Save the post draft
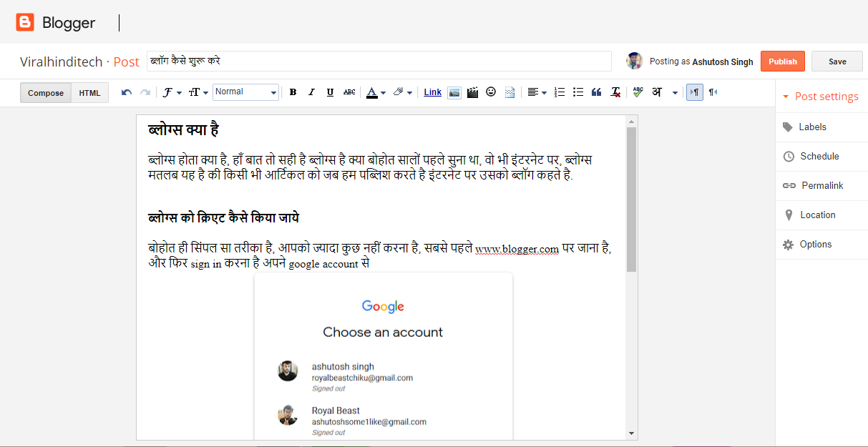This screenshot has height=447, width=868. 837,62
